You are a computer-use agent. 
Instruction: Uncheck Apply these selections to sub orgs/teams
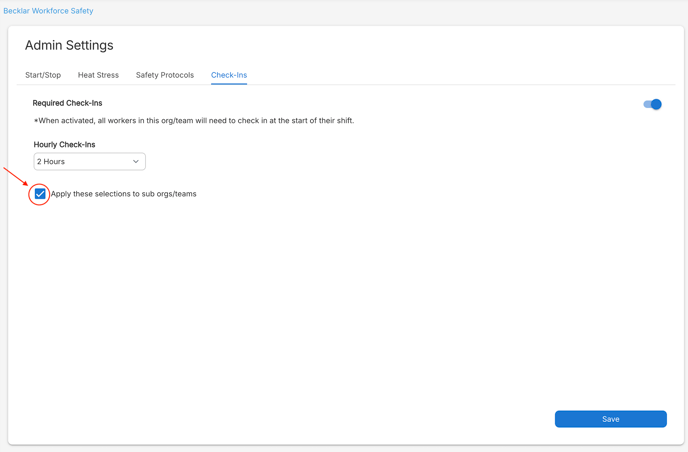click(40, 194)
